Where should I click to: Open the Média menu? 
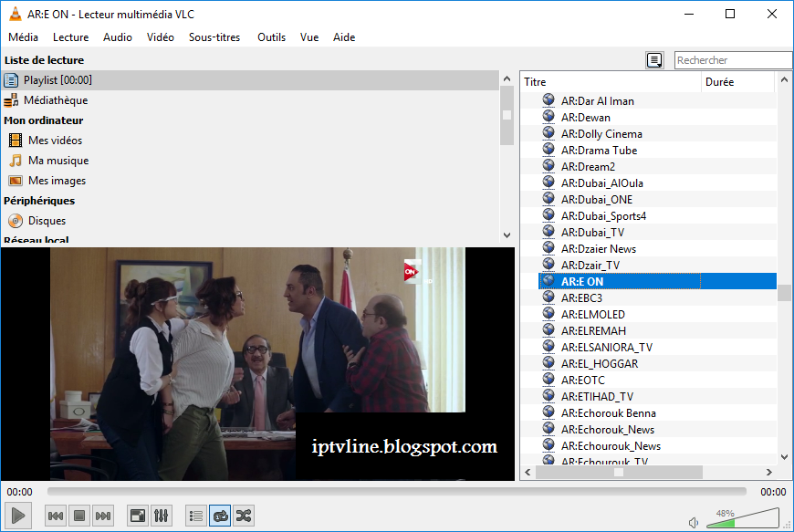tap(24, 37)
